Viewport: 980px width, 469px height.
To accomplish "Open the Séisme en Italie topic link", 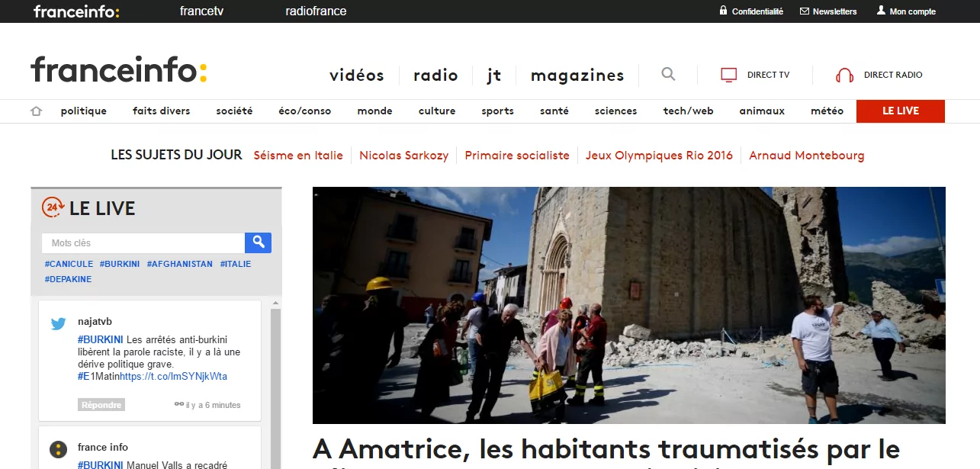I will point(298,156).
